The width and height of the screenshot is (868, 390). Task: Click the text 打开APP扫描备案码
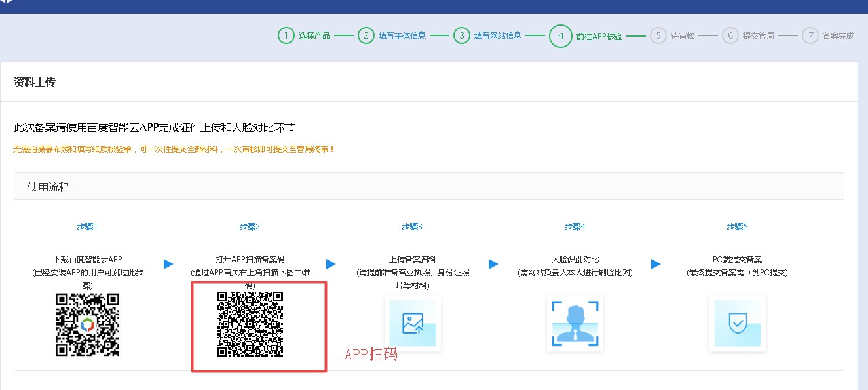coord(250,260)
